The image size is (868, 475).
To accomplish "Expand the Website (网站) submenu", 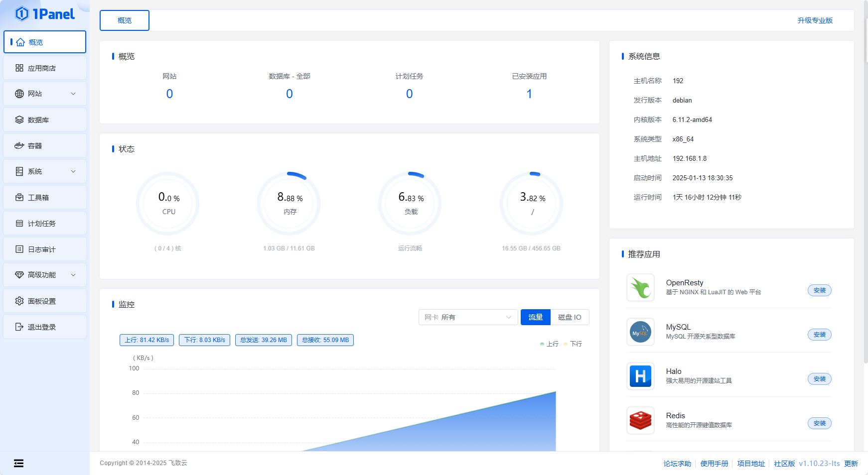I will (73, 94).
